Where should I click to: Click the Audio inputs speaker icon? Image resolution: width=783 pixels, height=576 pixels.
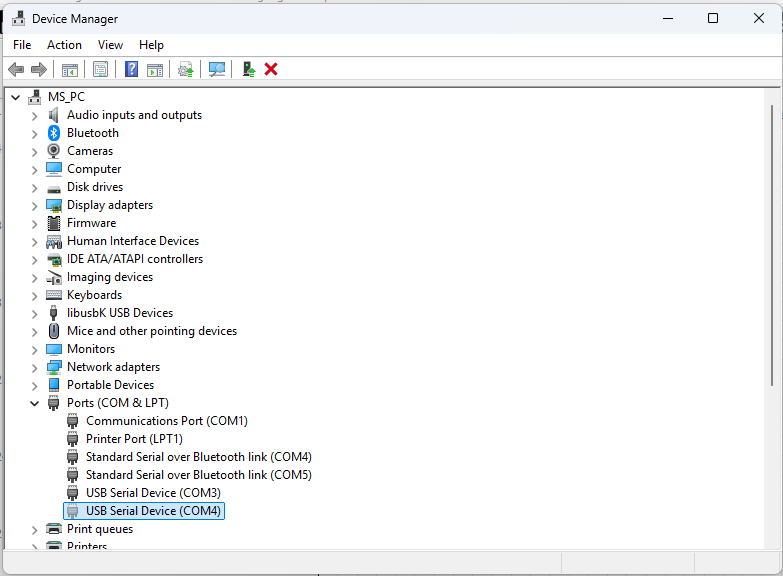coord(53,115)
